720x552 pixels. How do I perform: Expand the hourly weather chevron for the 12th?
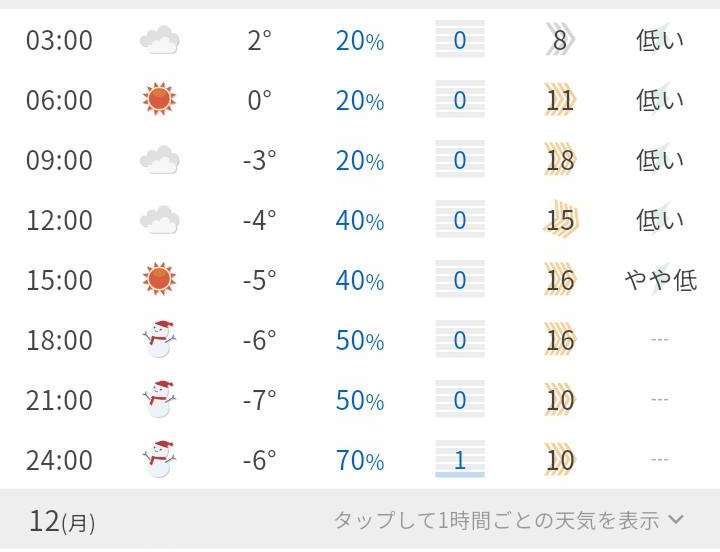click(676, 520)
